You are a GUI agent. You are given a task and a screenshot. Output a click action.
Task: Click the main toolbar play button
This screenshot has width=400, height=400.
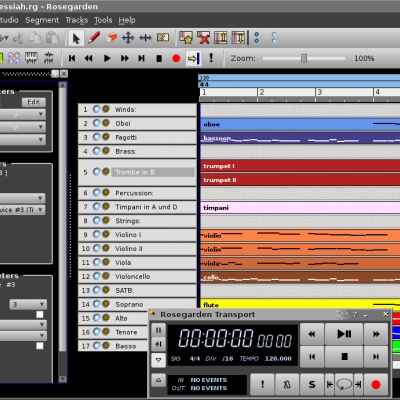click(x=107, y=58)
